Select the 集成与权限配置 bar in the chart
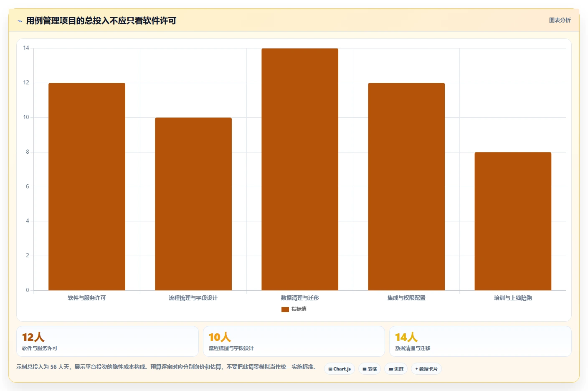Viewport: 588px width, 391px height. click(406, 186)
